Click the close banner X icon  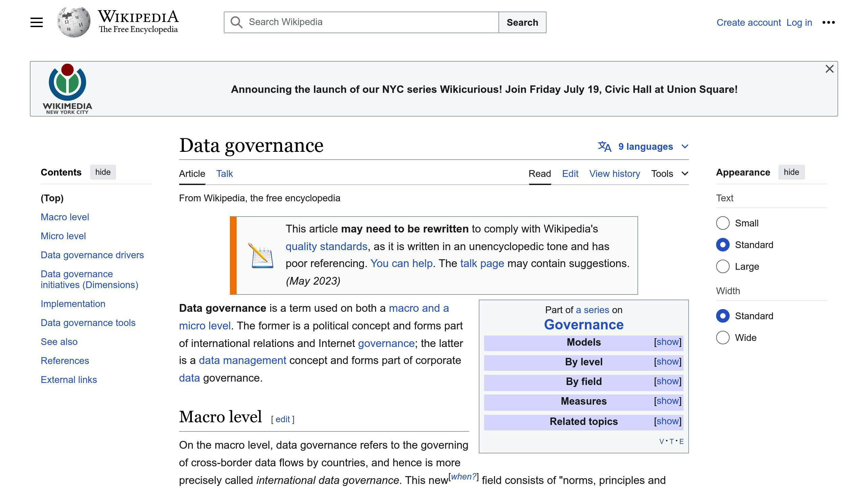(829, 69)
